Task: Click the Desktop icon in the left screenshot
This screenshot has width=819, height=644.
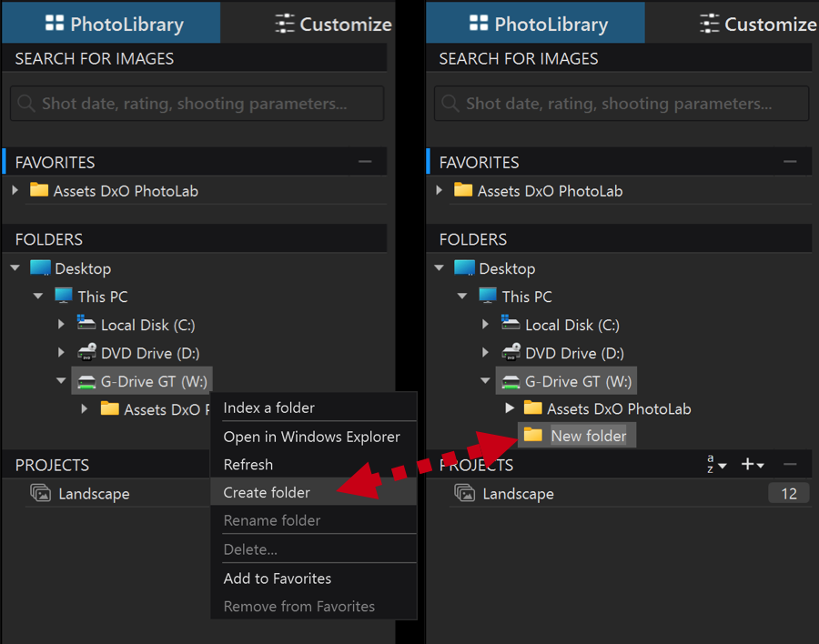Action: click(x=40, y=267)
